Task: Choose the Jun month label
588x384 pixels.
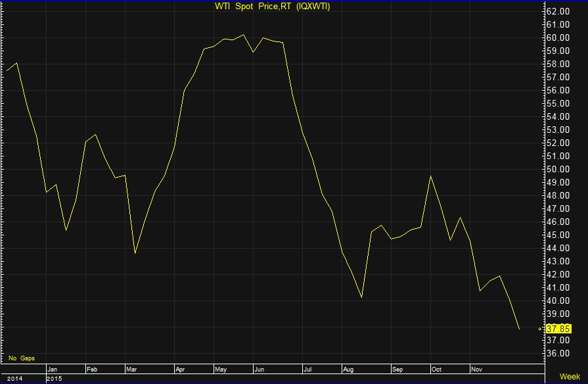Action: [259, 370]
